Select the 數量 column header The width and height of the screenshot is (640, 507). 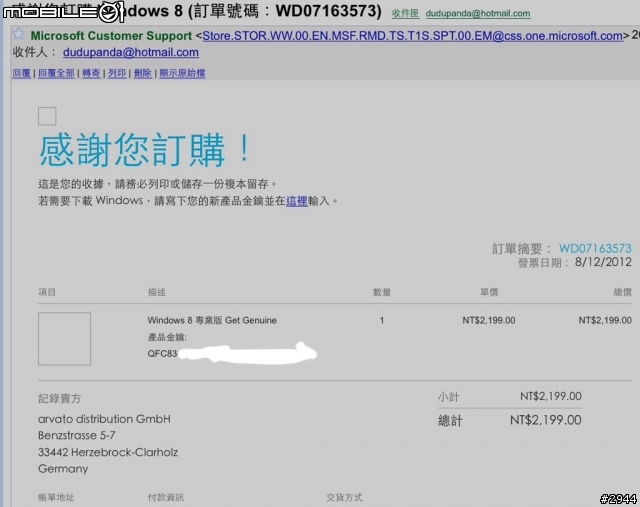(382, 292)
